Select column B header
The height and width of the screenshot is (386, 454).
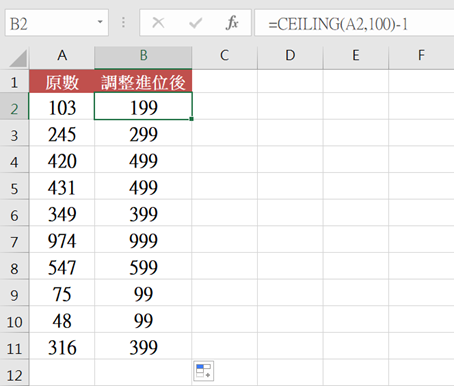click(x=143, y=55)
